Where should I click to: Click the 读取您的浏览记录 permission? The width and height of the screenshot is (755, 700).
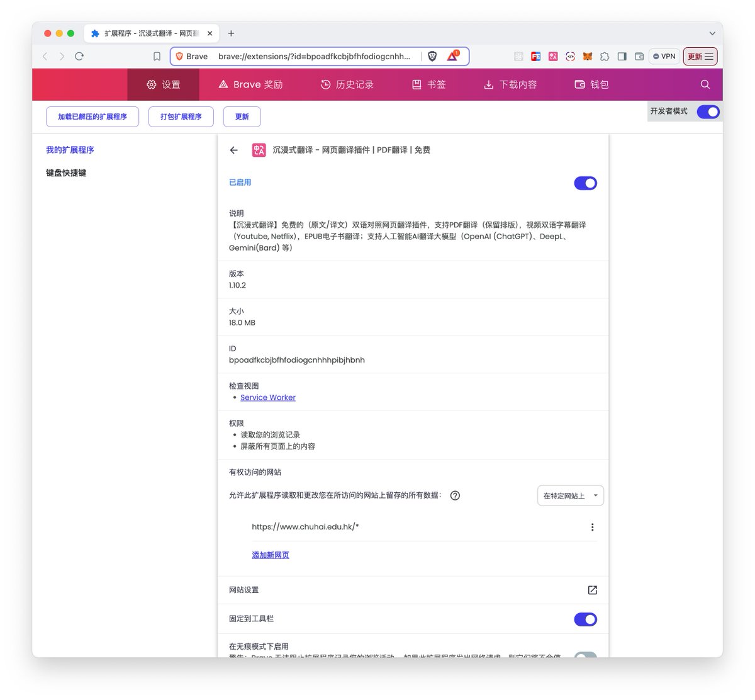(270, 435)
